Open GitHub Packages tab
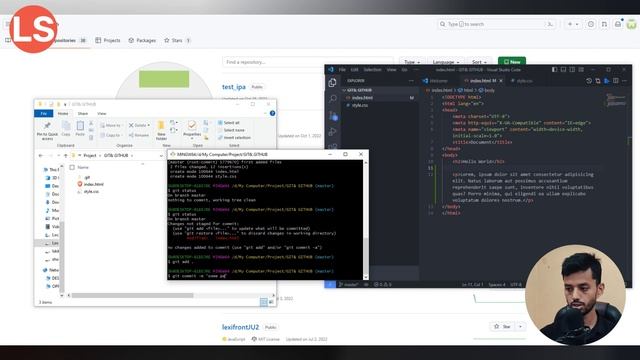 pyautogui.click(x=142, y=40)
